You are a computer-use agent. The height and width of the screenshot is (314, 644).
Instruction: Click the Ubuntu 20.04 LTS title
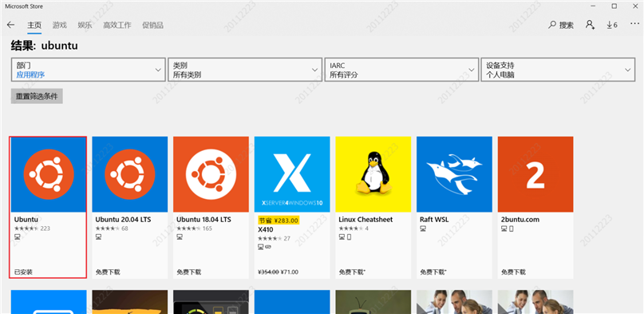[123, 220]
